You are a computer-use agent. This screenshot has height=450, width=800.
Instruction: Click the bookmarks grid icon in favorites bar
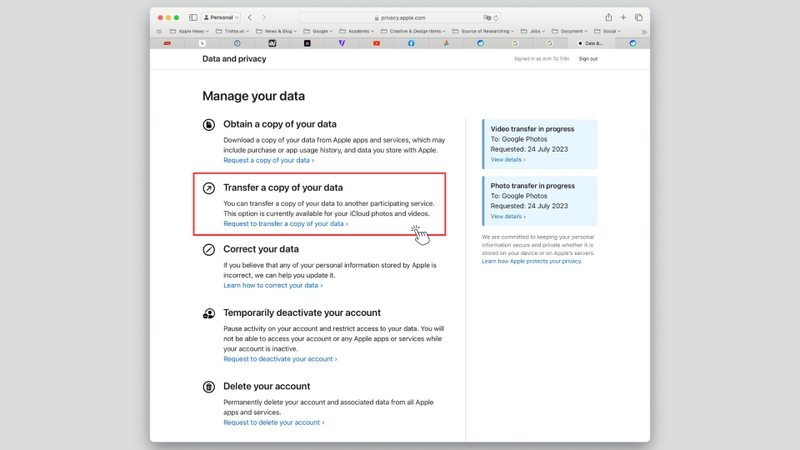(x=159, y=31)
